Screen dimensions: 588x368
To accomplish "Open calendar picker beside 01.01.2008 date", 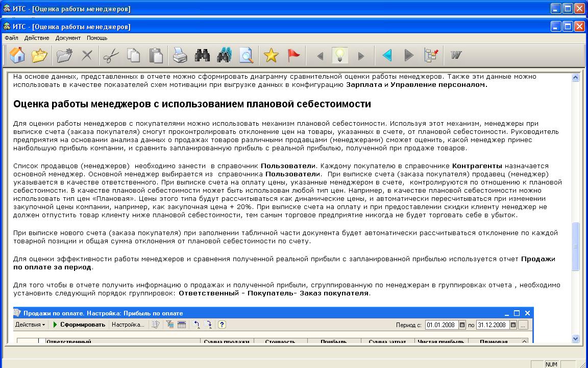I will pyautogui.click(x=462, y=325).
